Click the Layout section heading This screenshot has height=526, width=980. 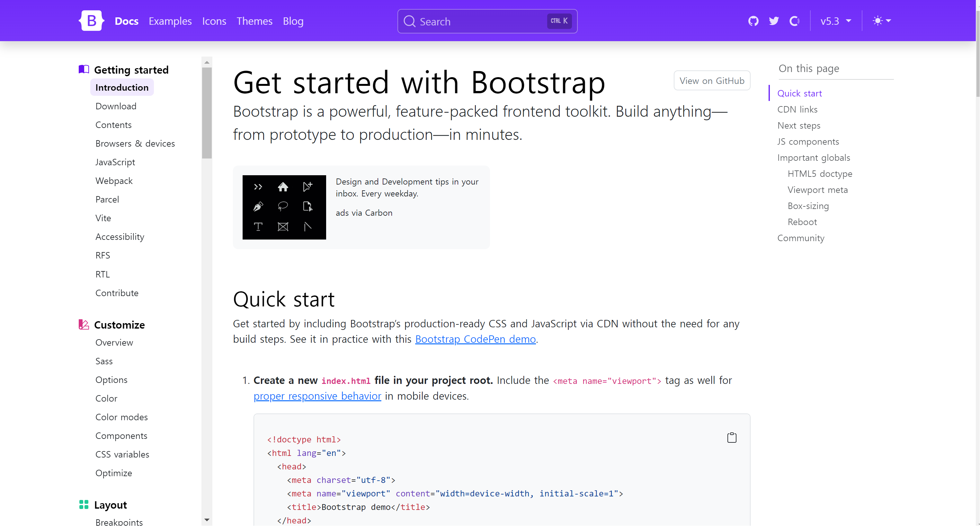tap(110, 505)
